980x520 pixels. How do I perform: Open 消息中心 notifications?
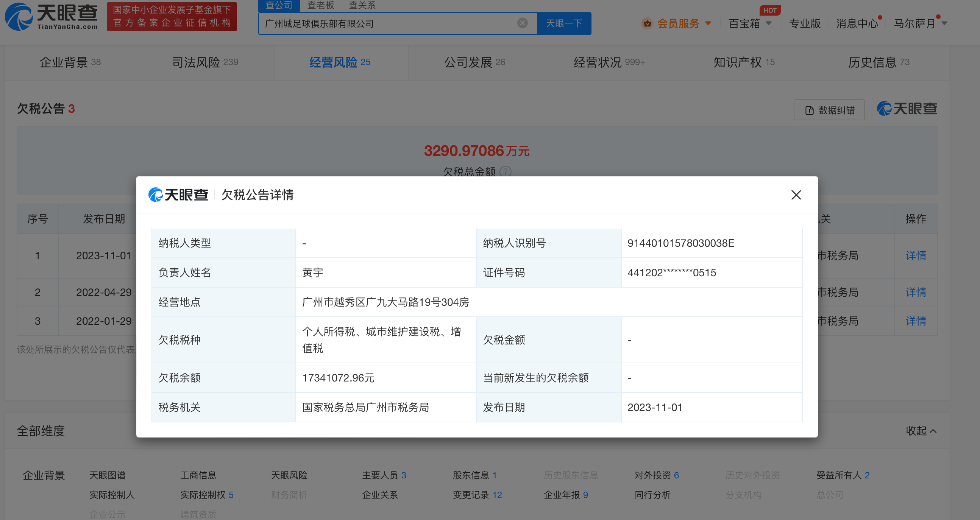[x=857, y=23]
